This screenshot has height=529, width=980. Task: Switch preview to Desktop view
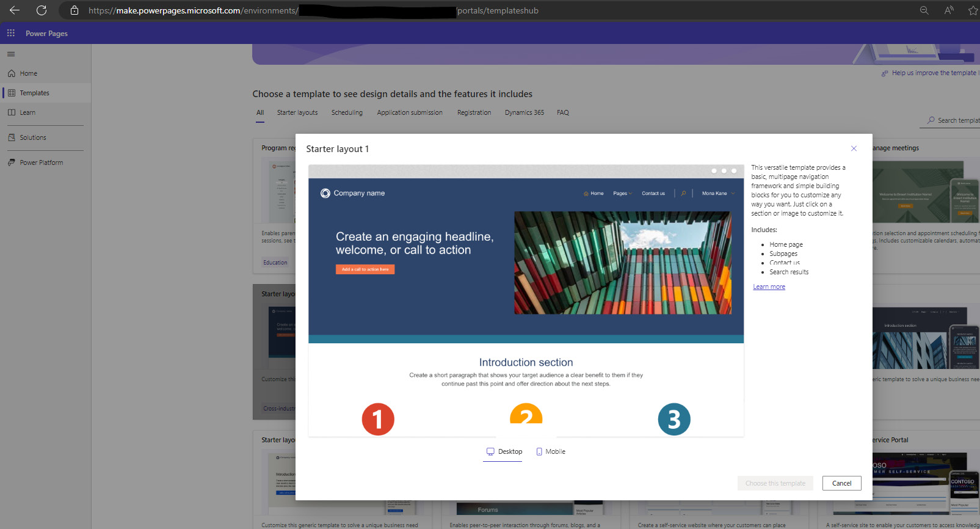(x=504, y=451)
